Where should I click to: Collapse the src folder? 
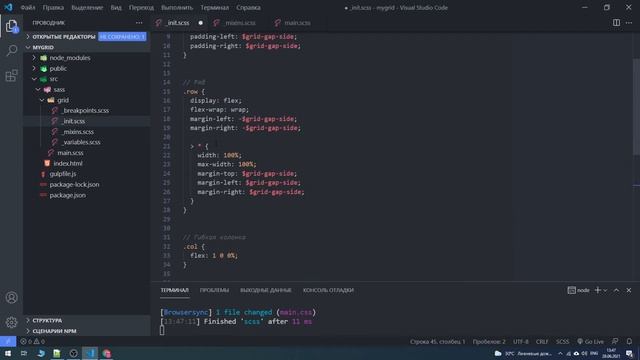(x=87, y=79)
